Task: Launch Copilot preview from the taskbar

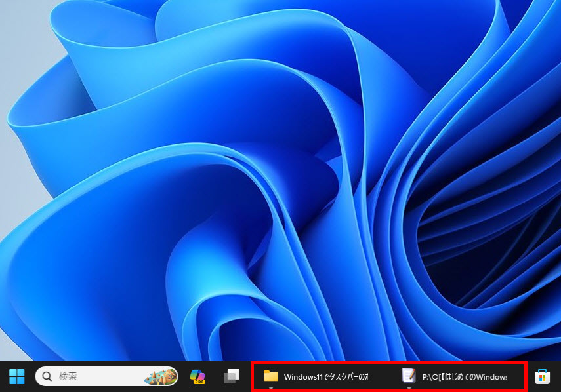Action: pyautogui.click(x=197, y=376)
